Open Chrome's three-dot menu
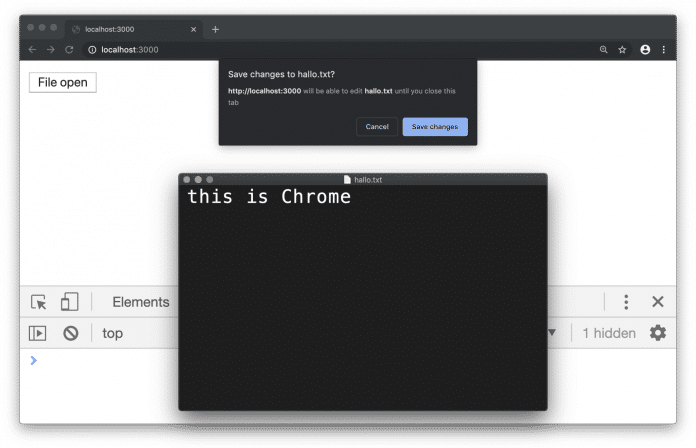The height and width of the screenshot is (448, 696). click(x=664, y=49)
